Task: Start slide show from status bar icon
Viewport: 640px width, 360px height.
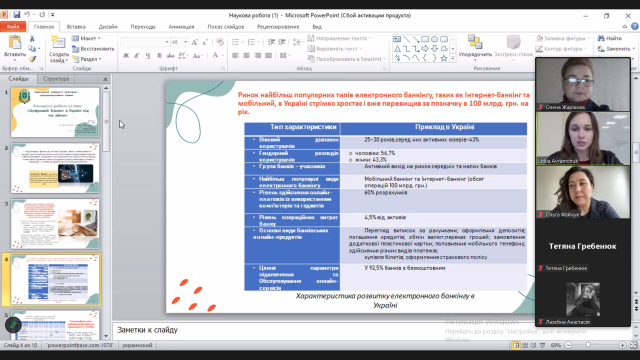Action: [x=542, y=345]
